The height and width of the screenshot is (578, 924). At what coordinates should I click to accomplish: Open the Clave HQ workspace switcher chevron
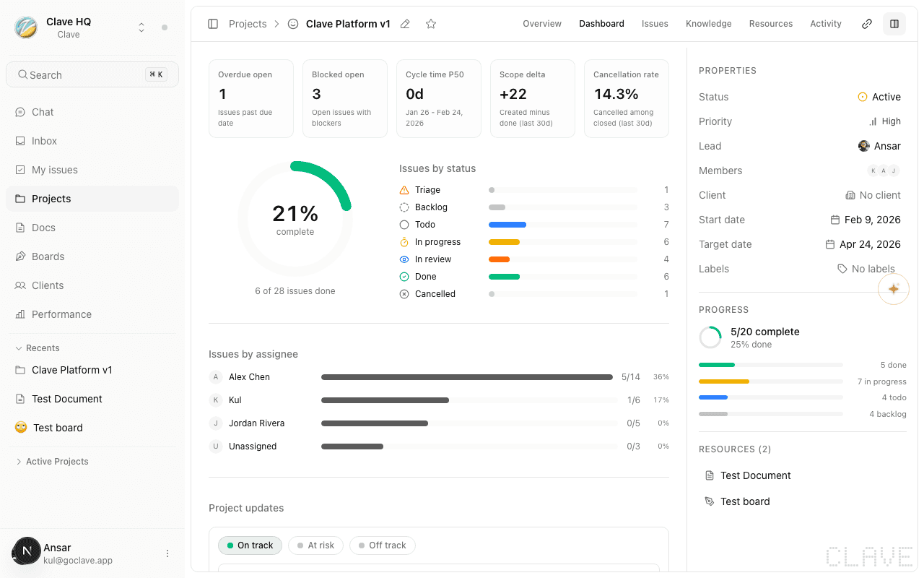pyautogui.click(x=141, y=26)
